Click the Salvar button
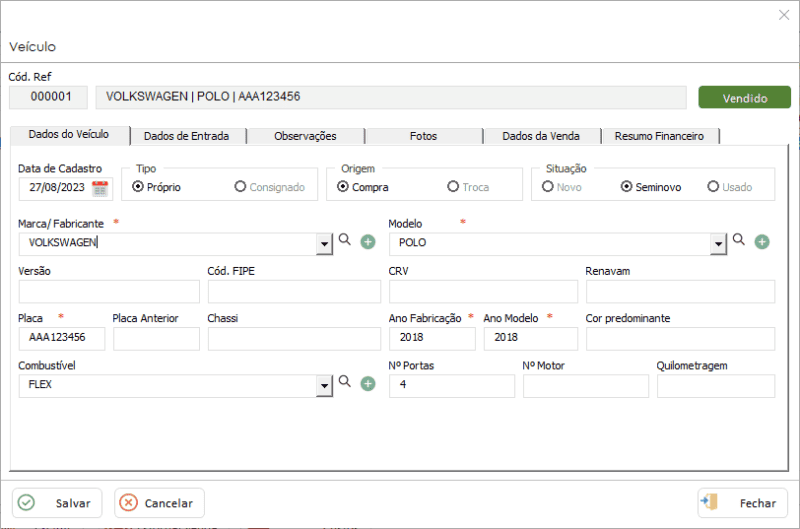The image size is (800, 529). click(57, 503)
